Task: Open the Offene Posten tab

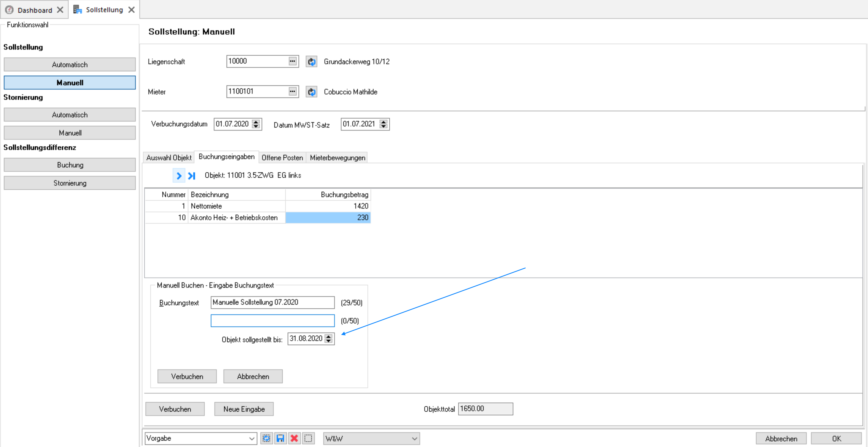Action: click(282, 157)
